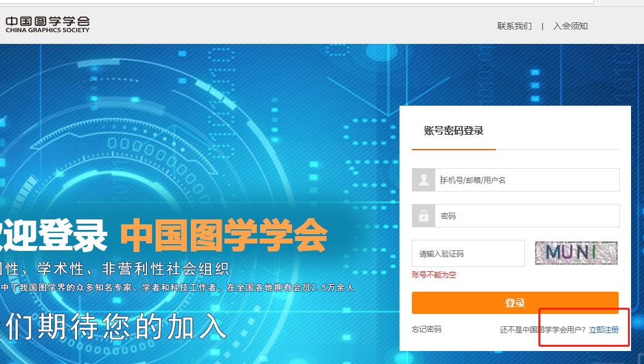Click the user avatar icon in account field

424,180
